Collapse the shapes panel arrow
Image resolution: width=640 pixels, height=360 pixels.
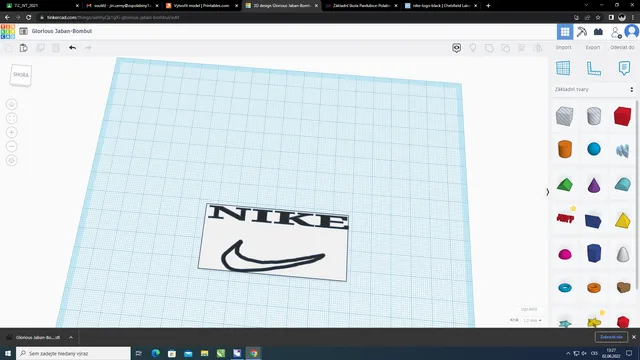tap(548, 192)
